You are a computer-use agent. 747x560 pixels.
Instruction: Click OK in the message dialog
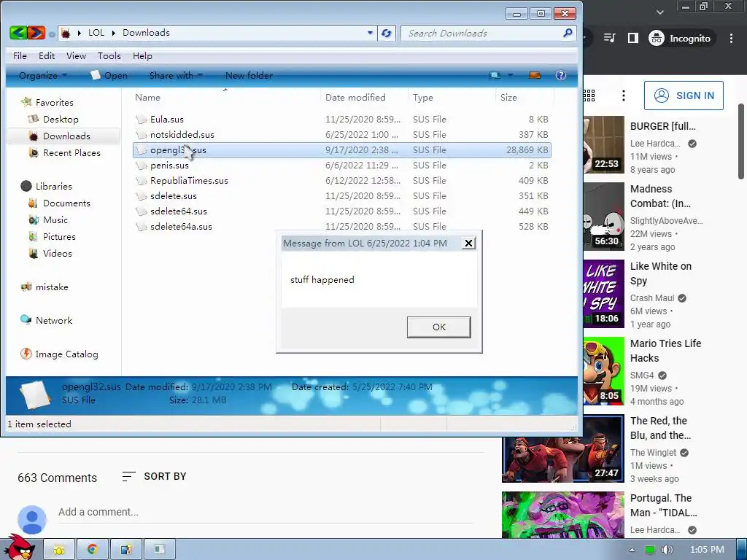(438, 327)
